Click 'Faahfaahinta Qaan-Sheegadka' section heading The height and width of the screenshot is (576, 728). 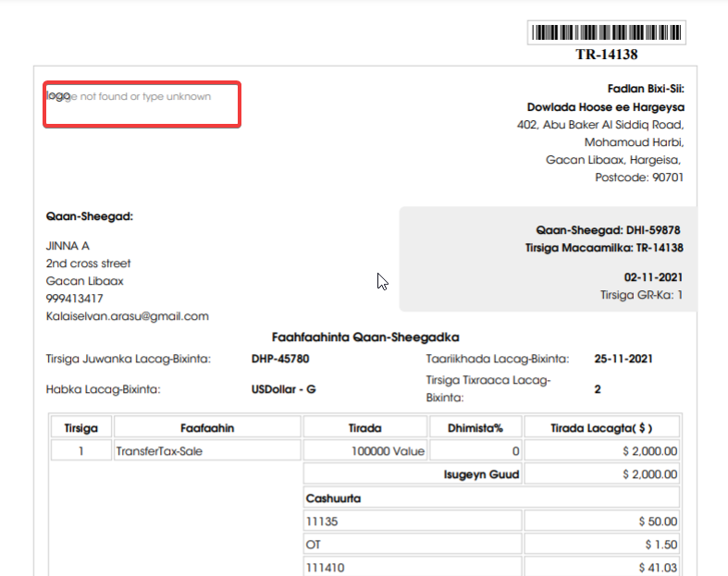point(365,337)
